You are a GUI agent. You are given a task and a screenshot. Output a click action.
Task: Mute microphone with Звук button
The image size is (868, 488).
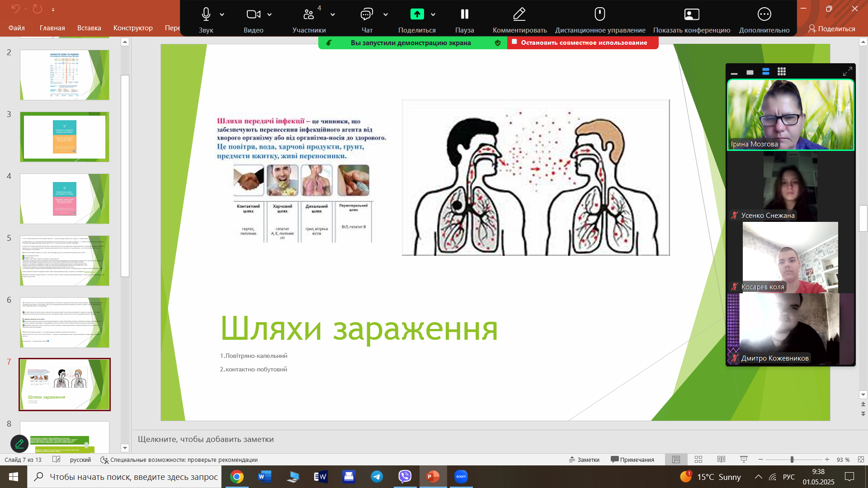tap(206, 19)
